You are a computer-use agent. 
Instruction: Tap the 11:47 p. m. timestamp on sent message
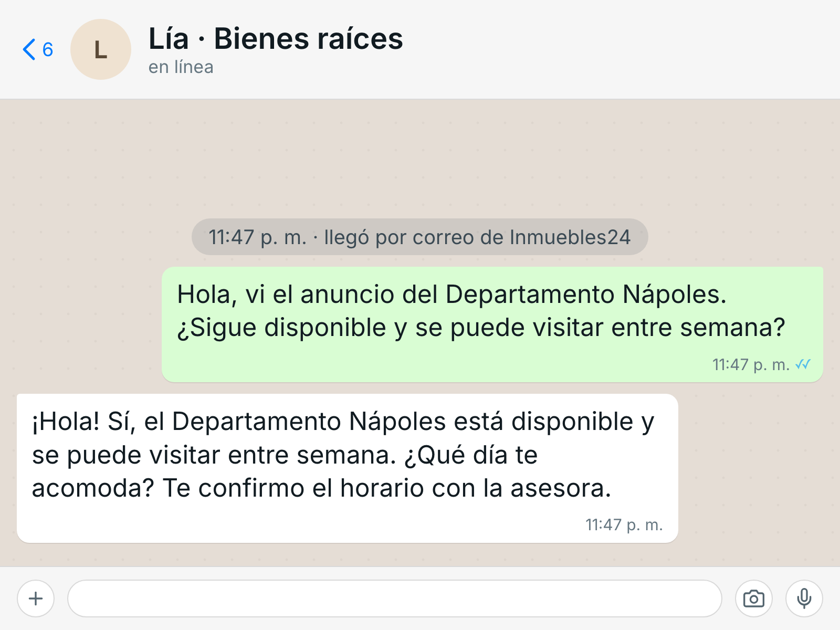[x=751, y=364]
